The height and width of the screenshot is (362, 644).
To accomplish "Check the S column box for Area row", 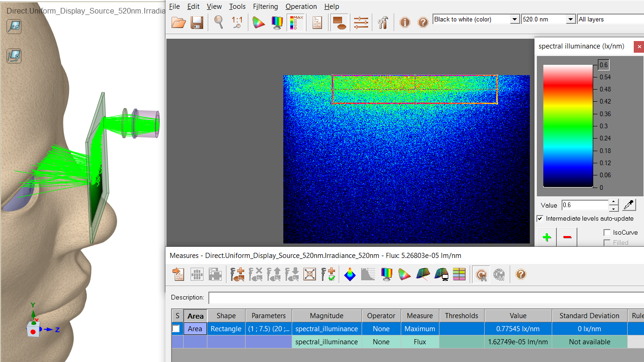I will click(x=176, y=329).
